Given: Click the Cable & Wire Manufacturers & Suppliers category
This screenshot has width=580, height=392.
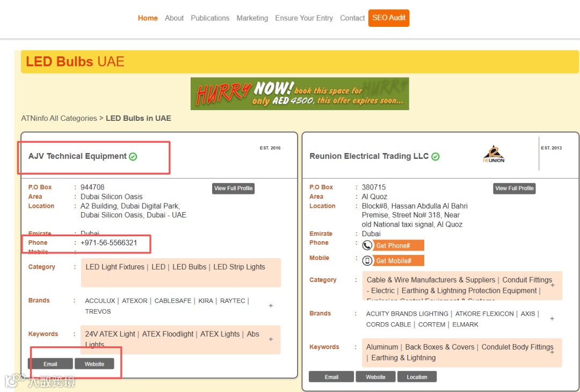Looking at the screenshot, I should 431,280.
